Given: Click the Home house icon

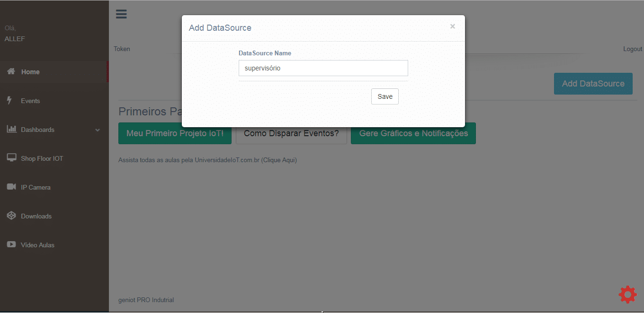Looking at the screenshot, I should (x=11, y=71).
